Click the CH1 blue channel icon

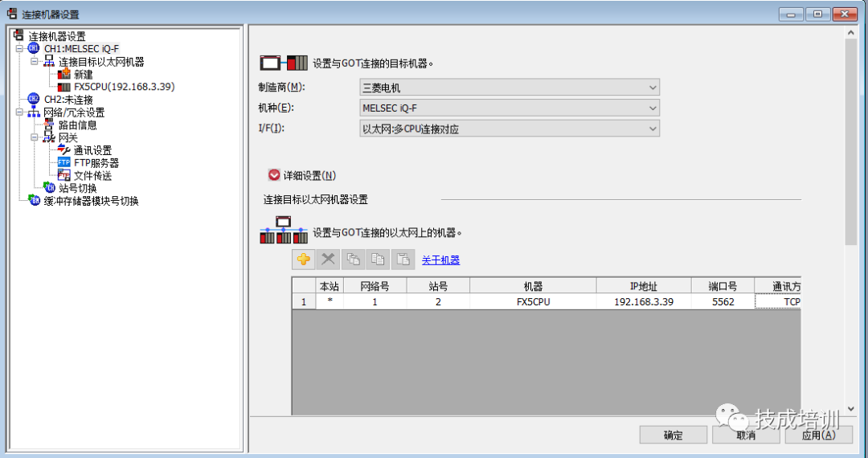coord(34,49)
